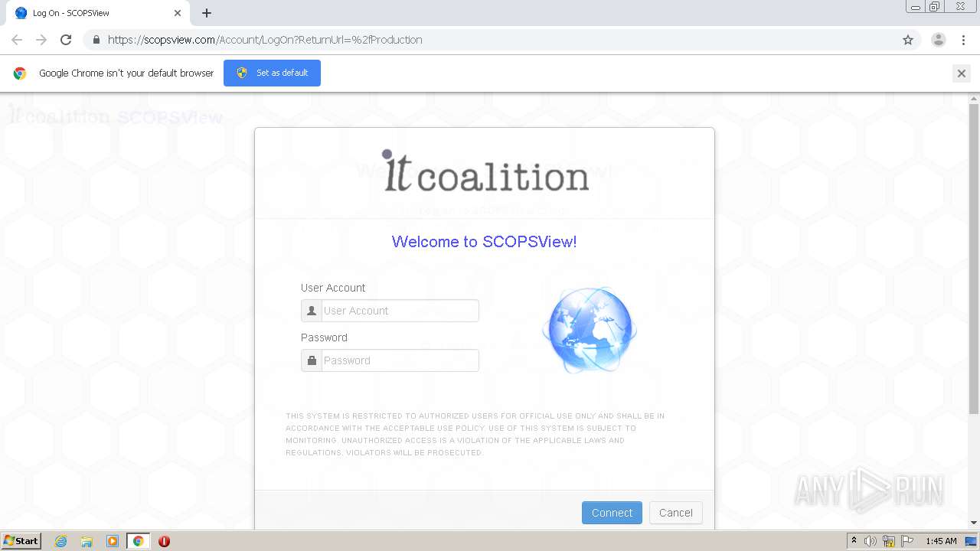Click the Connect button
Image resolution: width=980 pixels, height=551 pixels.
(x=612, y=513)
